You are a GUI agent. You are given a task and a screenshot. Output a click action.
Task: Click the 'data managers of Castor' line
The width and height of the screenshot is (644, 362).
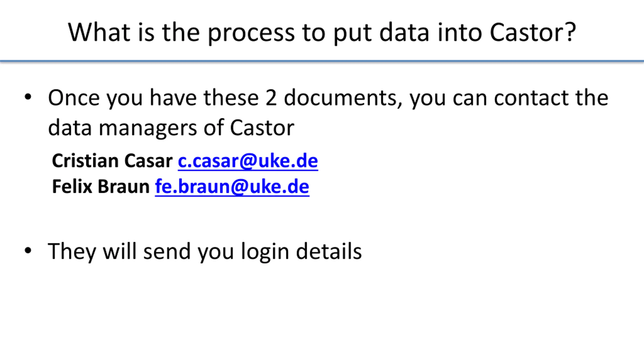(171, 128)
